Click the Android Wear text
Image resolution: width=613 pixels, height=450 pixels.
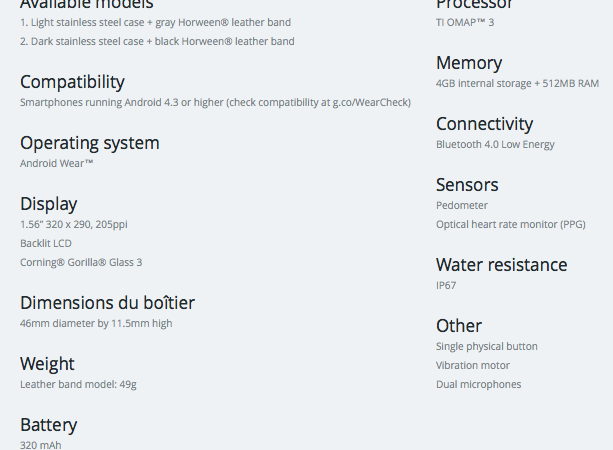click(x=57, y=163)
